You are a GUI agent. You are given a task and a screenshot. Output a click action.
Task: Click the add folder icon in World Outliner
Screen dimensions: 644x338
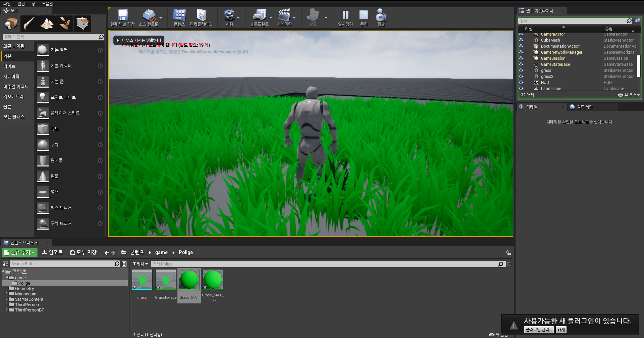(x=637, y=21)
